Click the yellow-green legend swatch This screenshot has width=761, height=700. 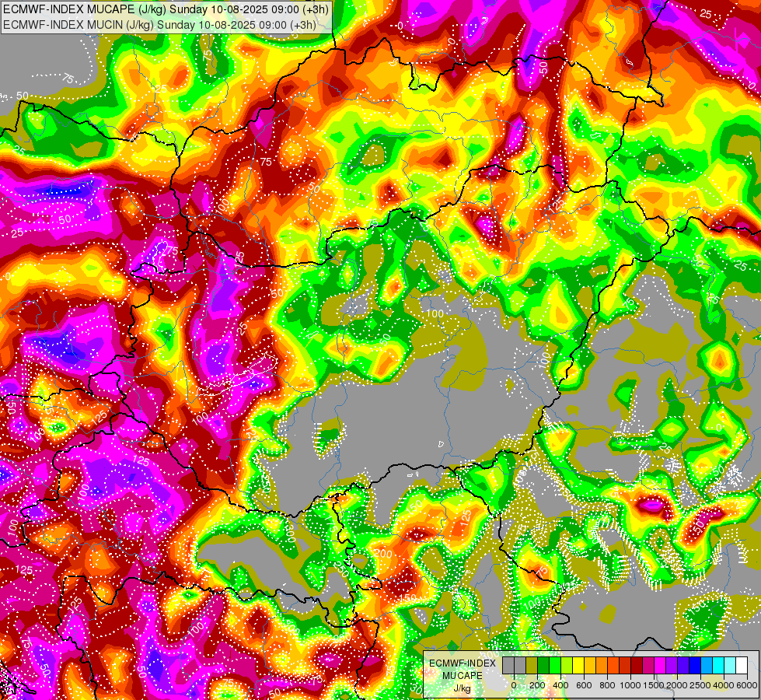(x=567, y=665)
